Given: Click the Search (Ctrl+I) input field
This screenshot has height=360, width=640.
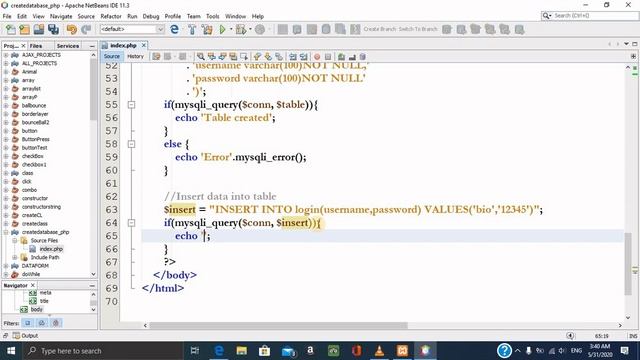Looking at the screenshot, I should point(594,16).
